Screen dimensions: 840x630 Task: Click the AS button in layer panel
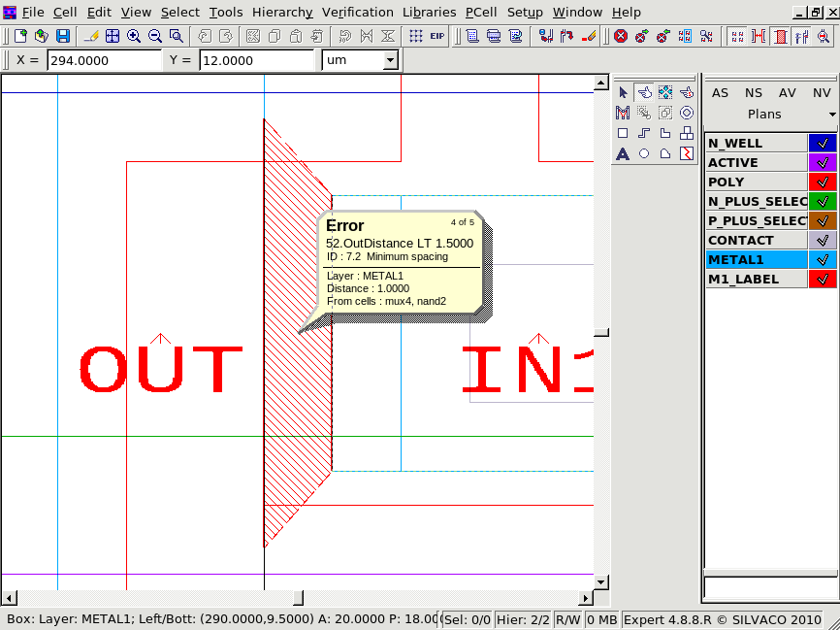(720, 93)
